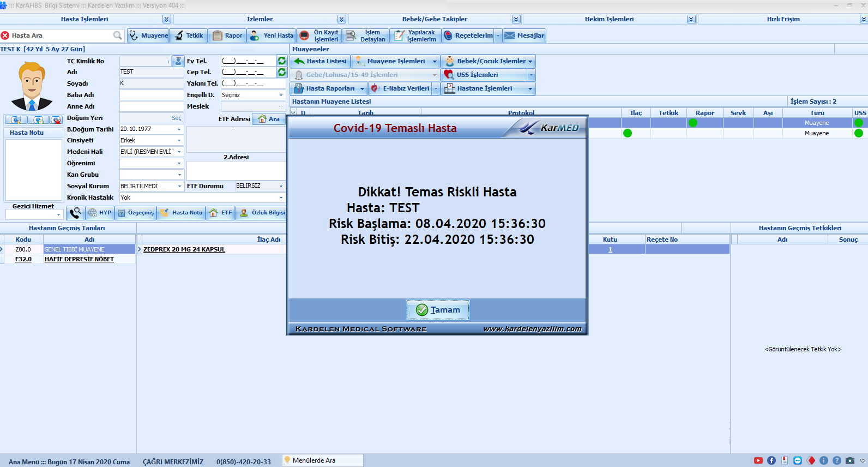This screenshot has height=467, width=868.
Task: Refresh the Ev Tel. phone field
Action: click(282, 61)
